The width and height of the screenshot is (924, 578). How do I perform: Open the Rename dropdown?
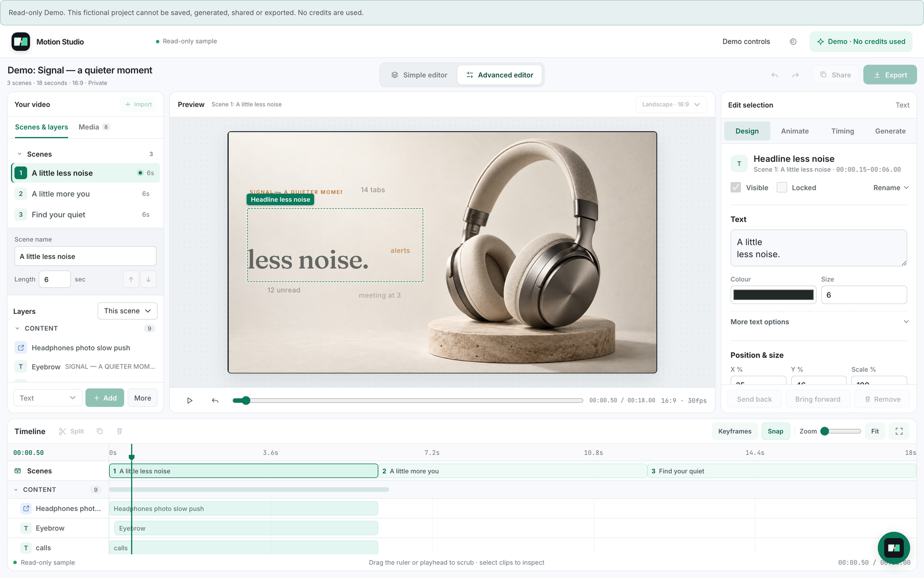(x=891, y=188)
